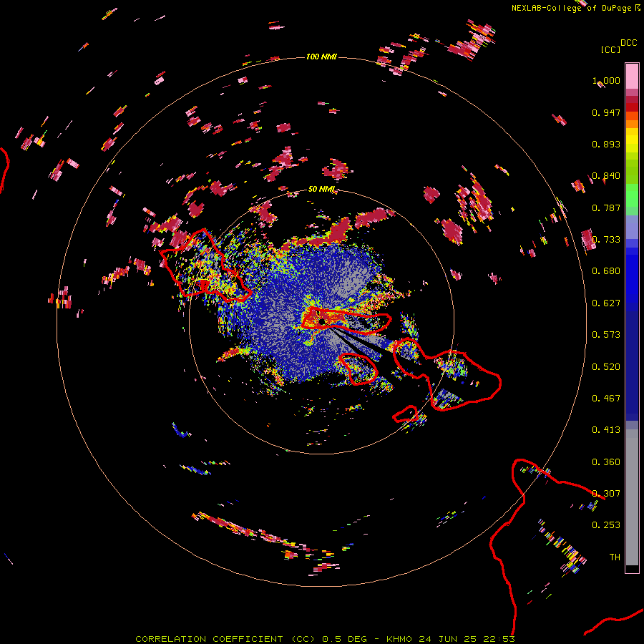Image resolution: width=644 pixels, height=644 pixels.
Task: Click the 0.307 legend value
Action: tap(606, 494)
